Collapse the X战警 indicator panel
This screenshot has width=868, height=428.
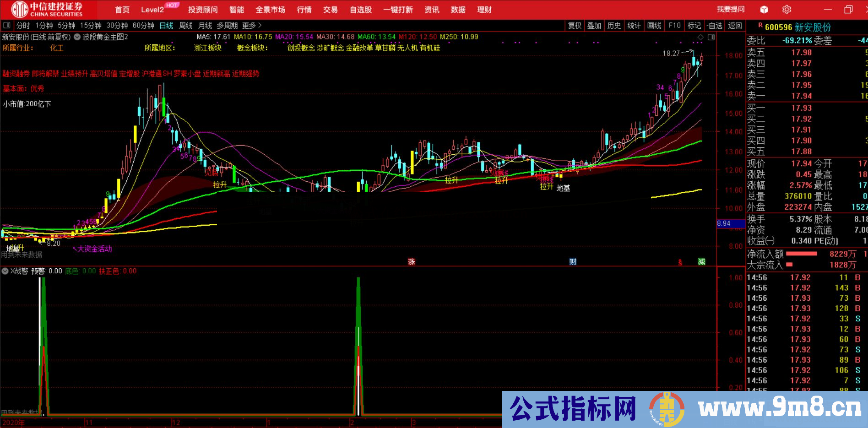[5, 271]
